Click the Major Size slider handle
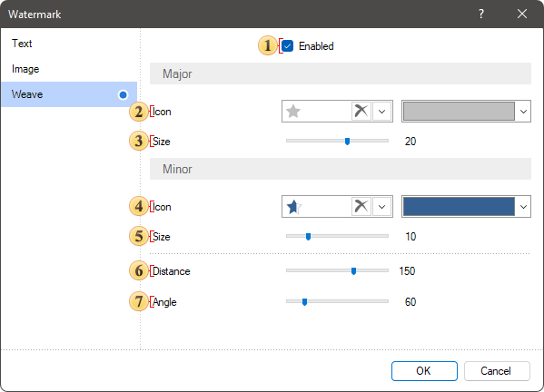Screen dimensions: 544x392 pyautogui.click(x=347, y=141)
